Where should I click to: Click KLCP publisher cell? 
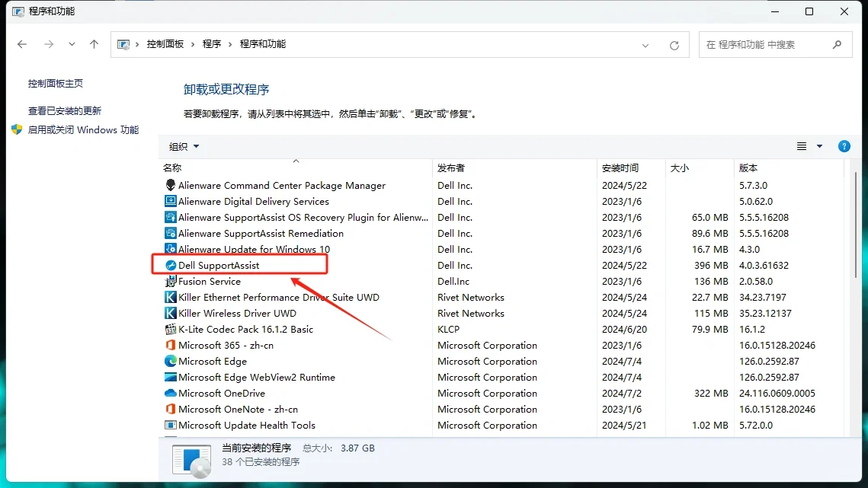(448, 329)
